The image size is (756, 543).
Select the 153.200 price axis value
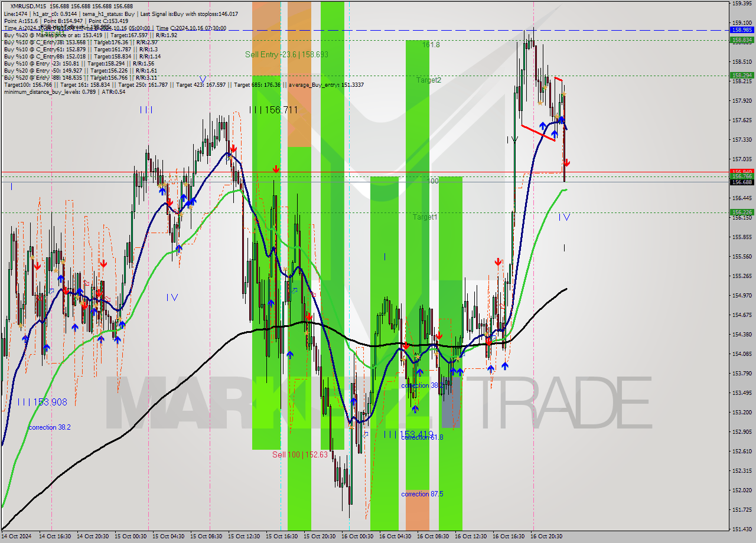742,413
